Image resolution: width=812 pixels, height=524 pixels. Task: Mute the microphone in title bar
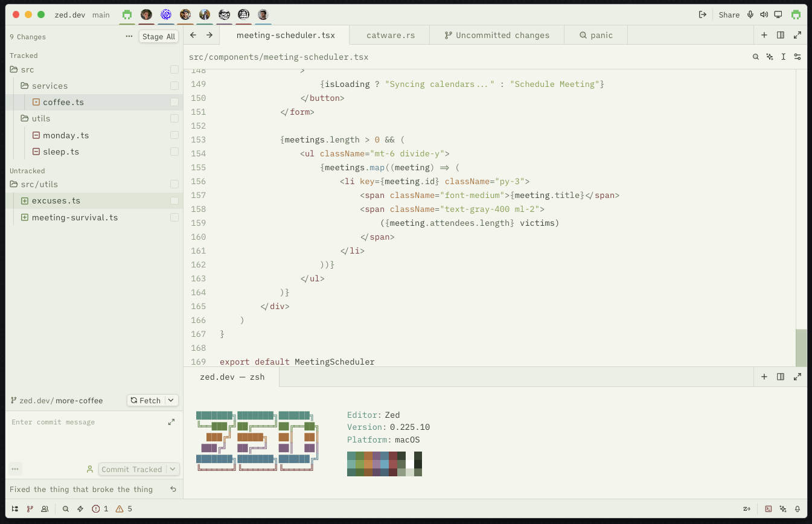tap(750, 14)
